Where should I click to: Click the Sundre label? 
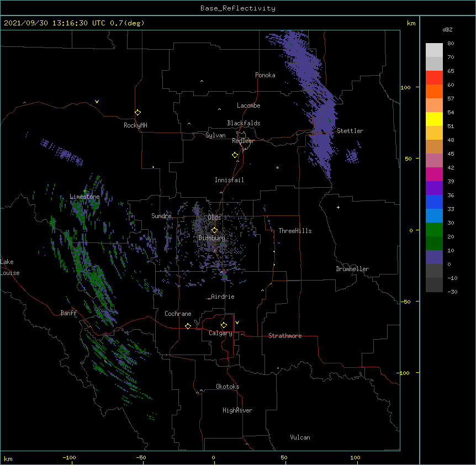[161, 216]
